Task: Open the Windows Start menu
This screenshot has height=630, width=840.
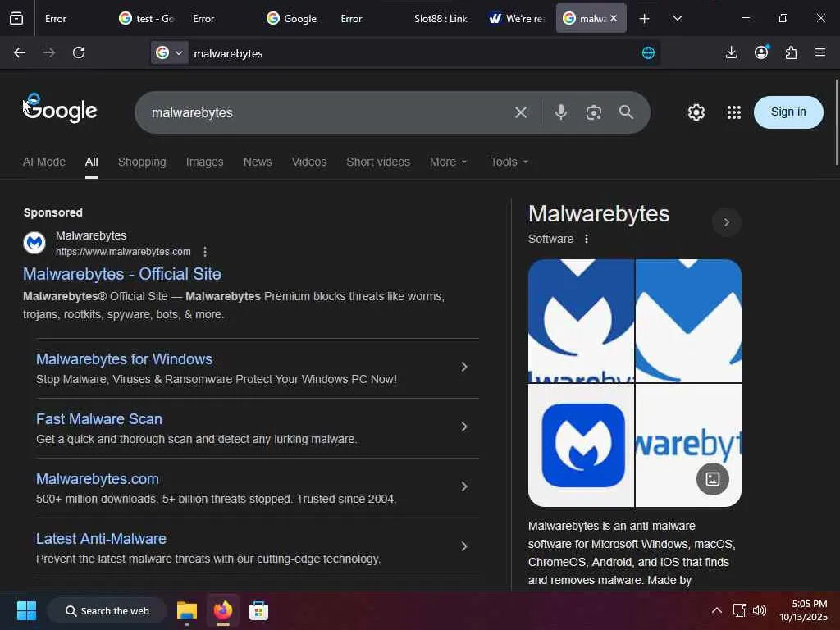Action: pyautogui.click(x=26, y=610)
